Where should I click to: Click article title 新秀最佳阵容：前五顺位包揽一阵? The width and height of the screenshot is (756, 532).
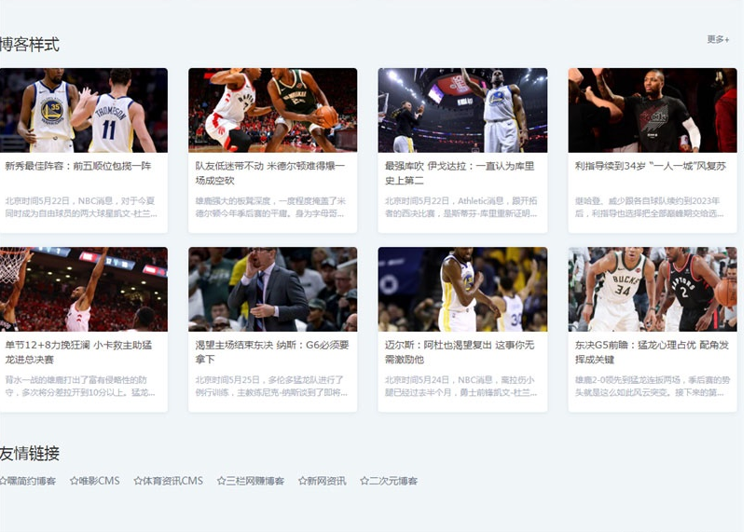point(78,166)
